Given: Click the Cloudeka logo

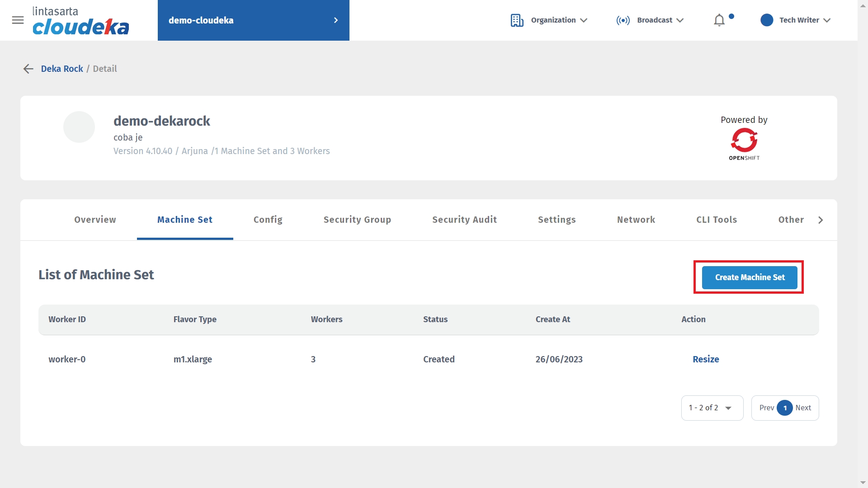Looking at the screenshot, I should [80, 21].
